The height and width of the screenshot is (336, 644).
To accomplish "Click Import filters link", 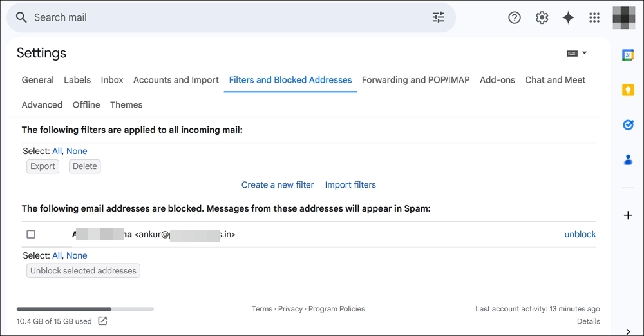I will tap(350, 184).
